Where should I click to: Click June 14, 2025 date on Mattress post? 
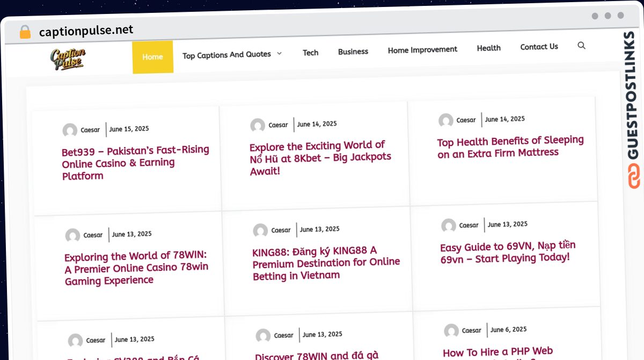(504, 119)
